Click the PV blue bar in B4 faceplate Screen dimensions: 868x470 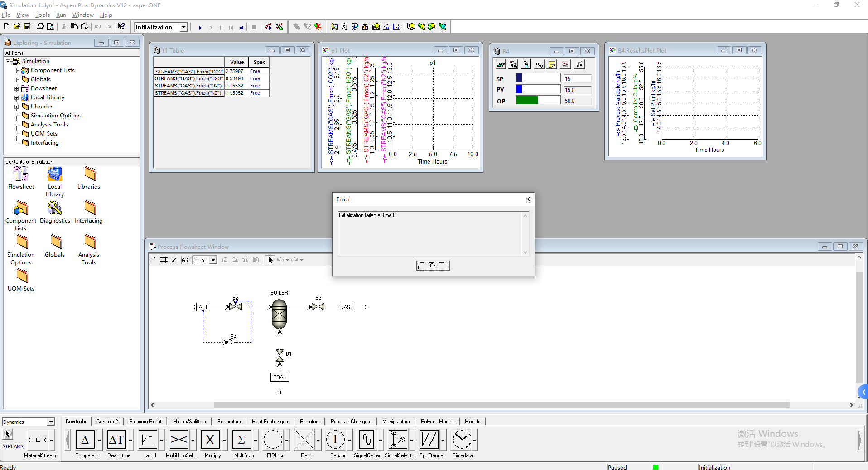tap(538, 89)
